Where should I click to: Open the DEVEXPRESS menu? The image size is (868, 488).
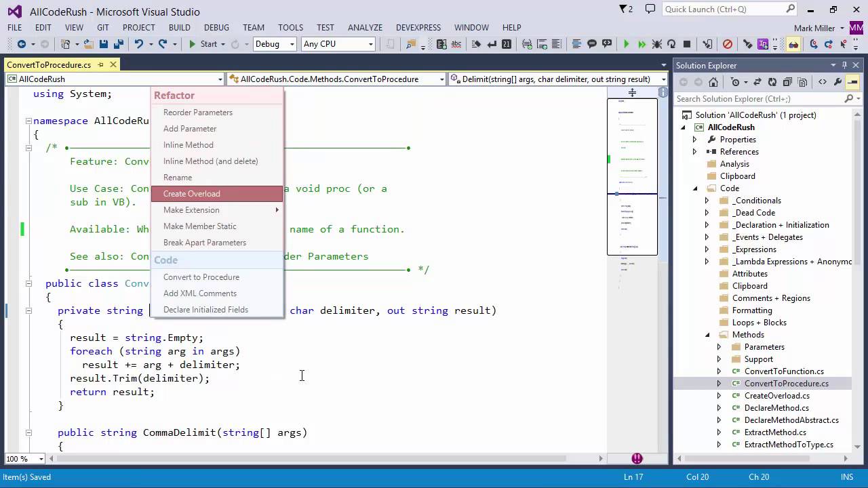[418, 28]
